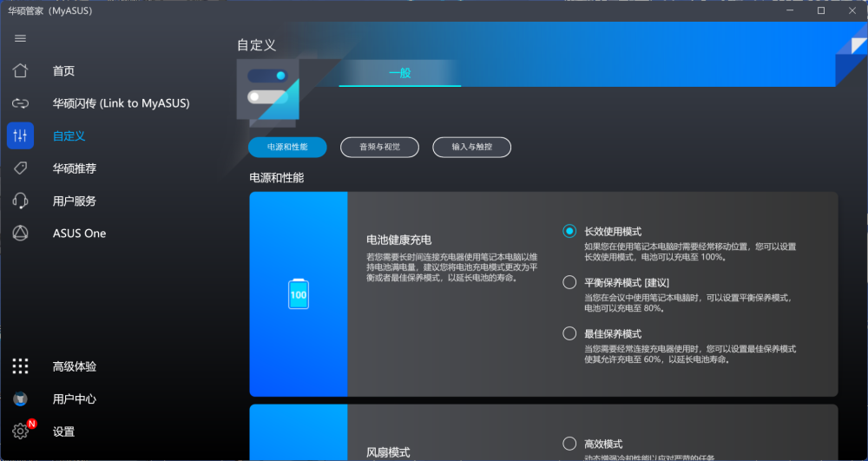Open 用户中心 in sidebar
This screenshot has height=461, width=868.
coord(75,399)
